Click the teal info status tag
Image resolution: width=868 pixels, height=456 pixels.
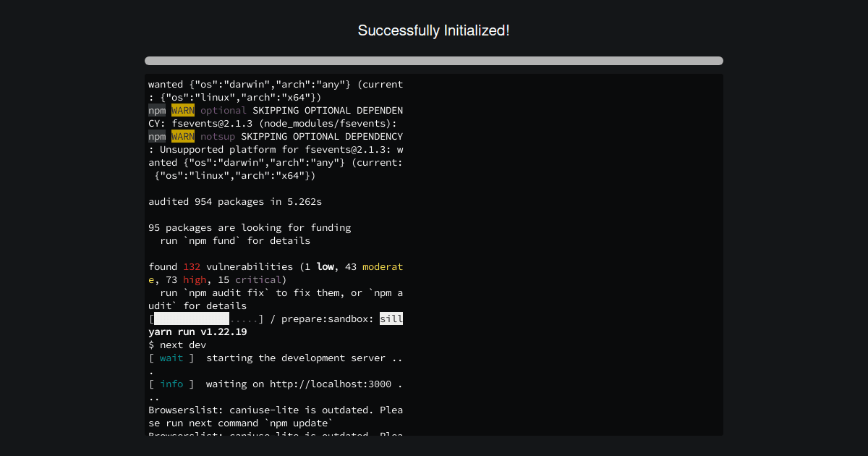click(171, 384)
